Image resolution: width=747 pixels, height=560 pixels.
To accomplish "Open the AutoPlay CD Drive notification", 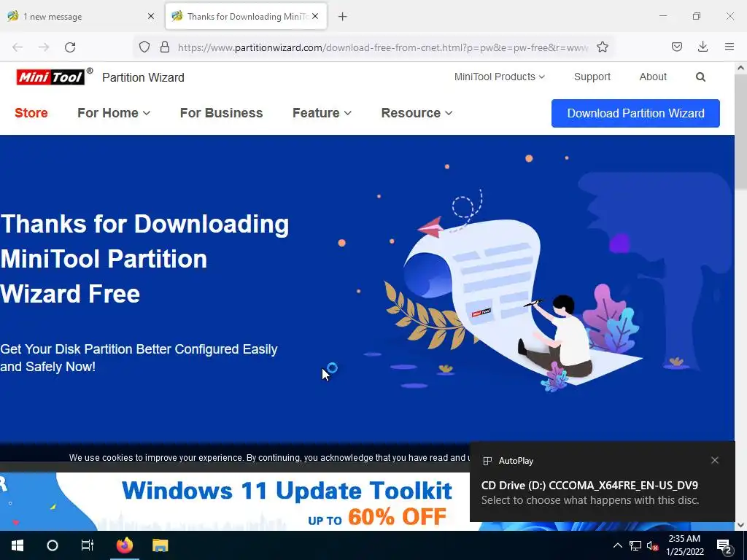I will (602, 481).
